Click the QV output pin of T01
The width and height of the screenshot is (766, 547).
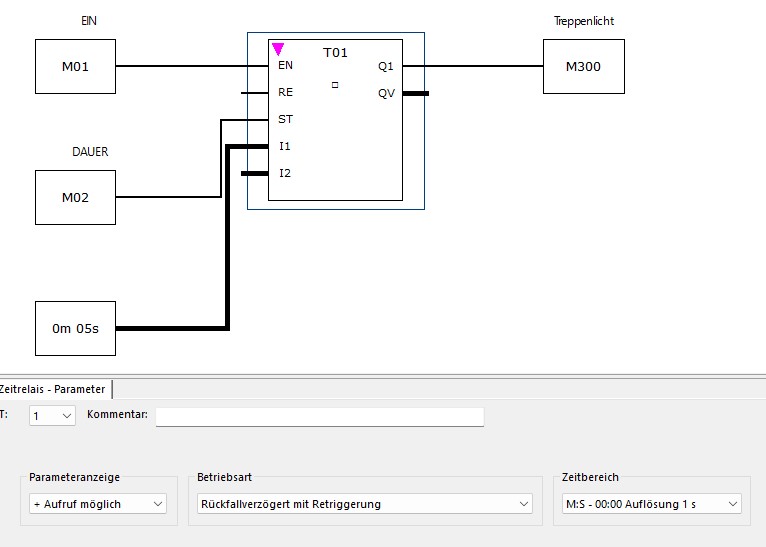pos(386,93)
